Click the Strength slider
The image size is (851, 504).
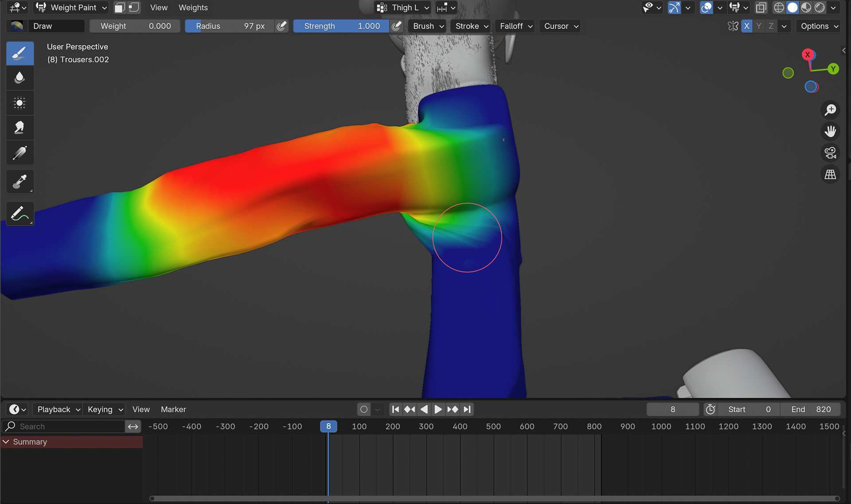(341, 26)
